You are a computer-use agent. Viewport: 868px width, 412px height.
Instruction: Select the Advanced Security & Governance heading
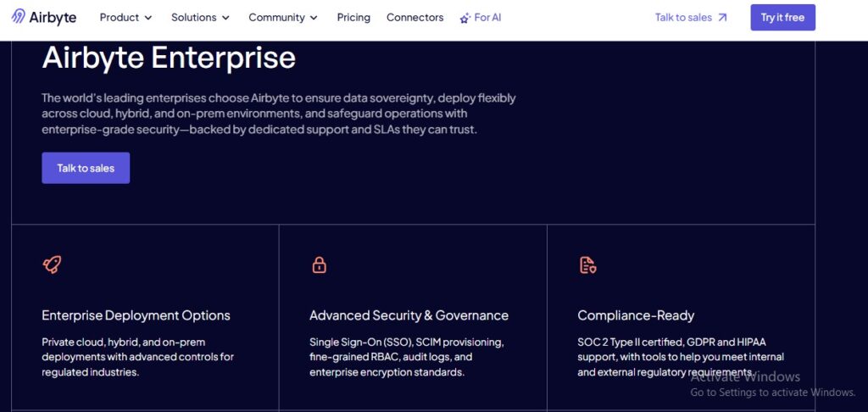click(x=409, y=315)
